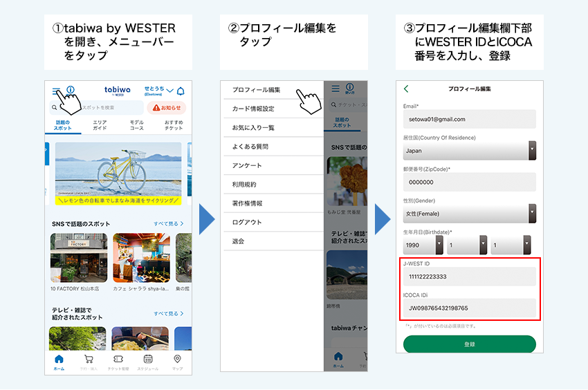Go back with the green chevron in profile editor
Screen dimensions: 588x390
tap(406, 89)
